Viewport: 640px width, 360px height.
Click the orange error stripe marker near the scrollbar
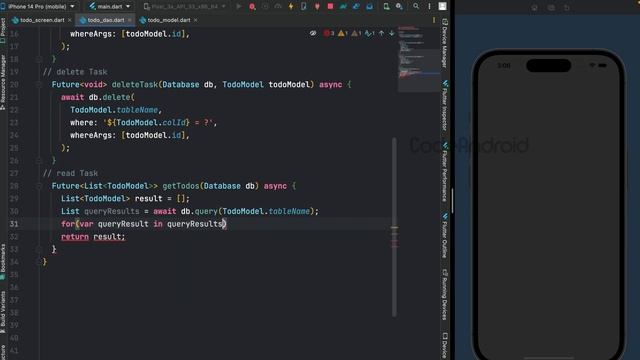coord(394,228)
